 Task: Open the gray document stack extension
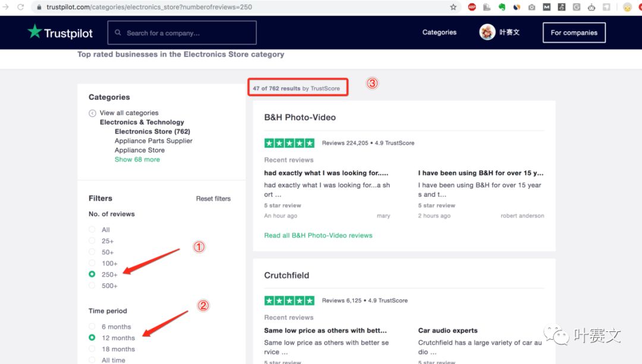coord(486,7)
